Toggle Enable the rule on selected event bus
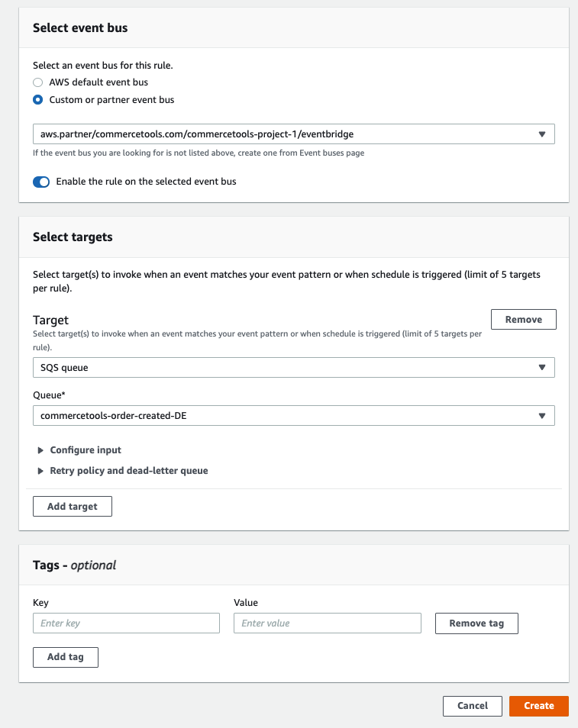Screen dimensions: 578x728 click(x=41, y=182)
